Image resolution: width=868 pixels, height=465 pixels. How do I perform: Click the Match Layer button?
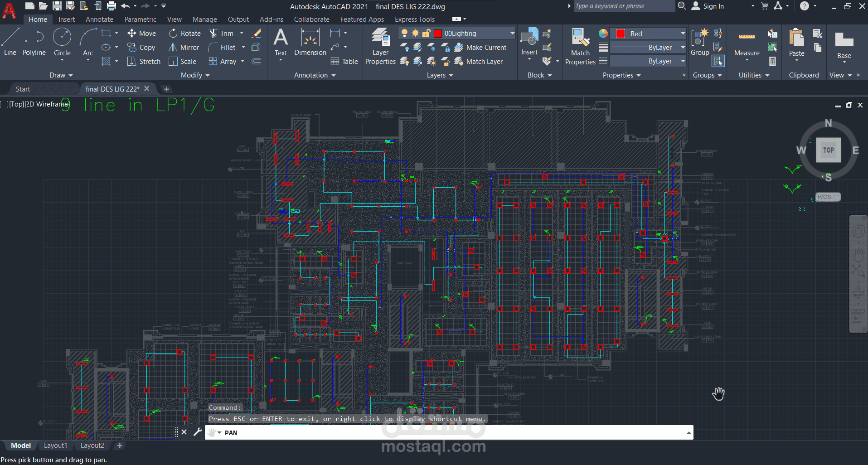click(478, 61)
